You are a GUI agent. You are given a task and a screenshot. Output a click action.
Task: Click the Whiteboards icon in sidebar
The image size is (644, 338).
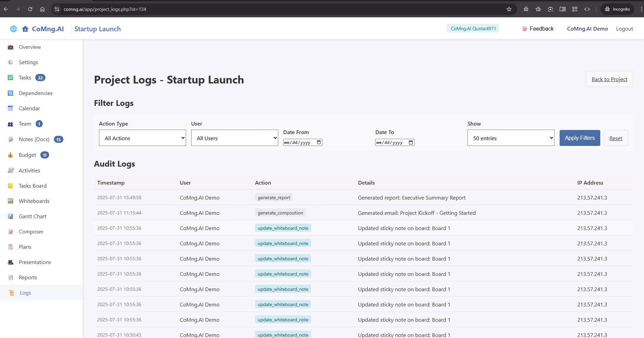(11, 201)
